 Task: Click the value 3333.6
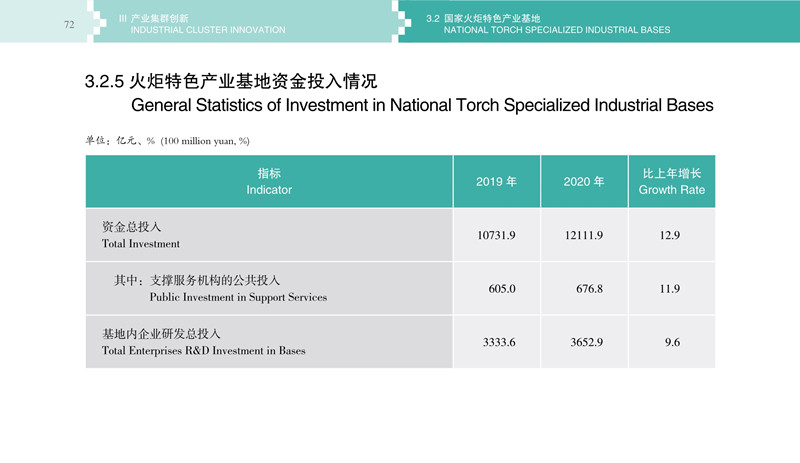499,343
